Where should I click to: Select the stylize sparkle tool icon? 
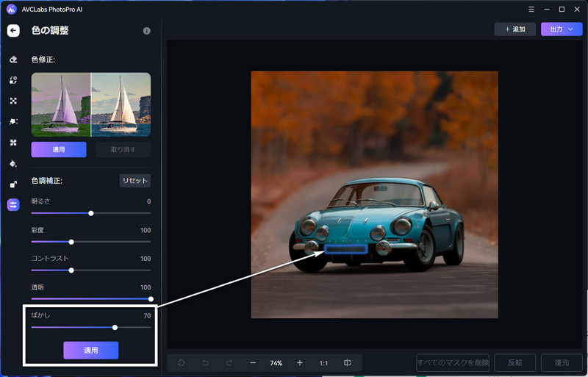coord(13,121)
